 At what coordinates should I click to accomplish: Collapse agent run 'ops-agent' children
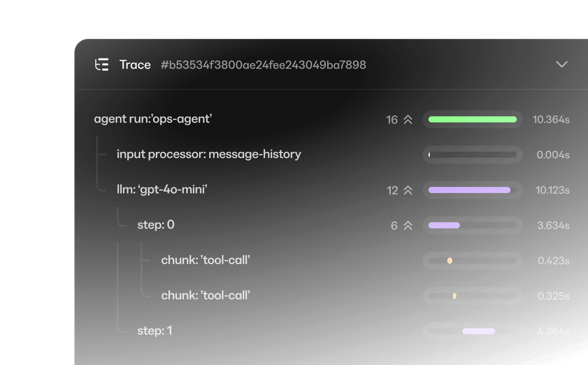pos(408,120)
